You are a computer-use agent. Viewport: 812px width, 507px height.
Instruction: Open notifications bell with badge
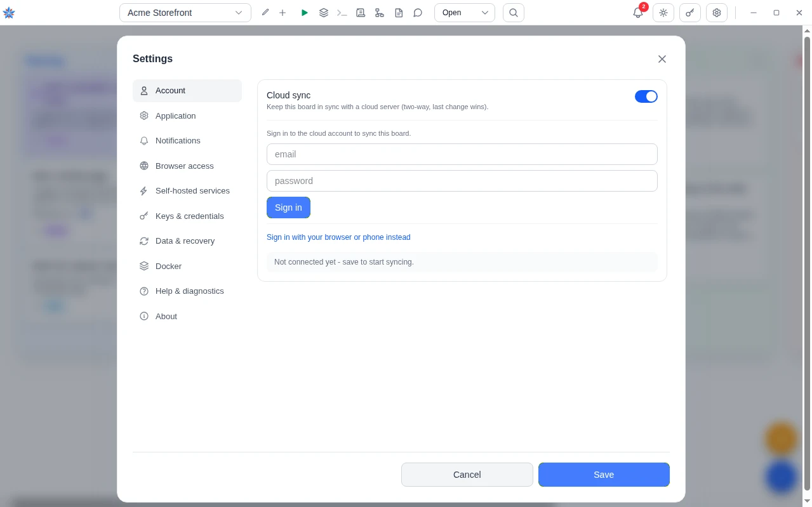click(x=639, y=12)
